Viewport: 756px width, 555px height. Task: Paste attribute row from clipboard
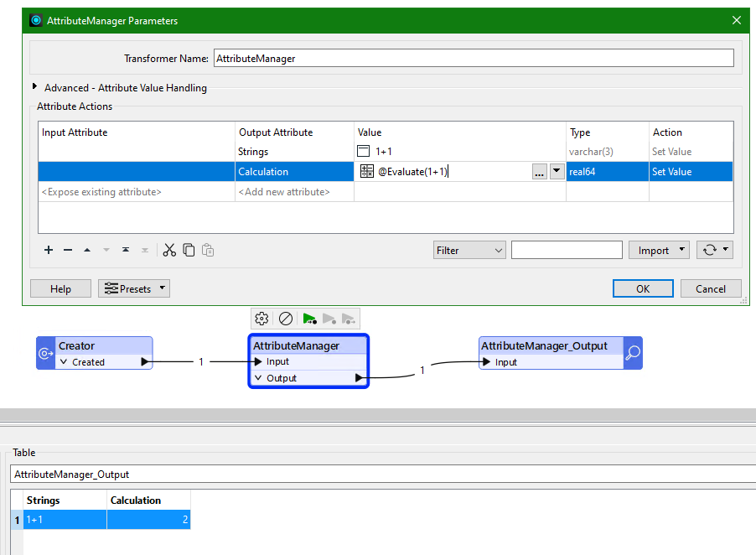(208, 250)
